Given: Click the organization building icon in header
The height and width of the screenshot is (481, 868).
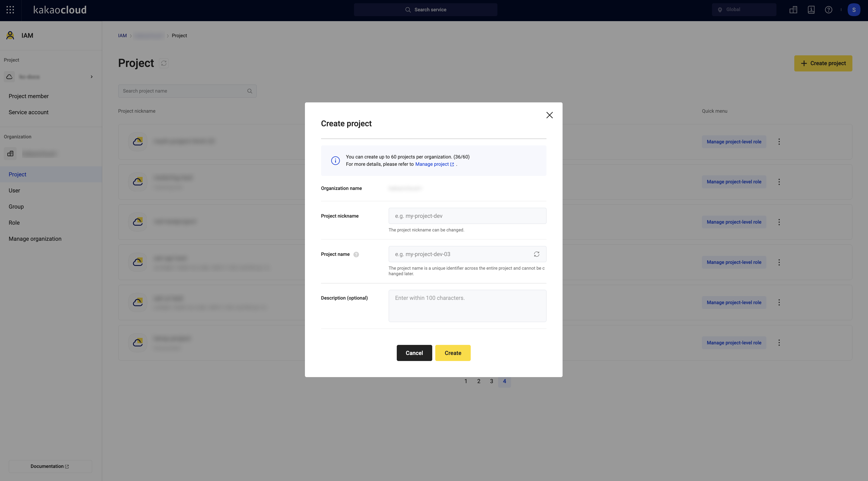Looking at the screenshot, I should (793, 10).
